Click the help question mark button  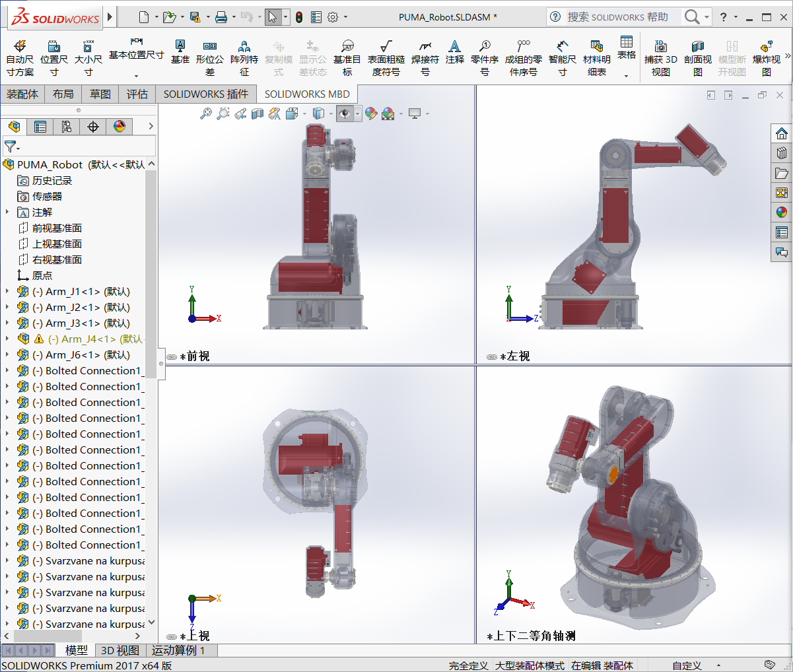click(724, 17)
